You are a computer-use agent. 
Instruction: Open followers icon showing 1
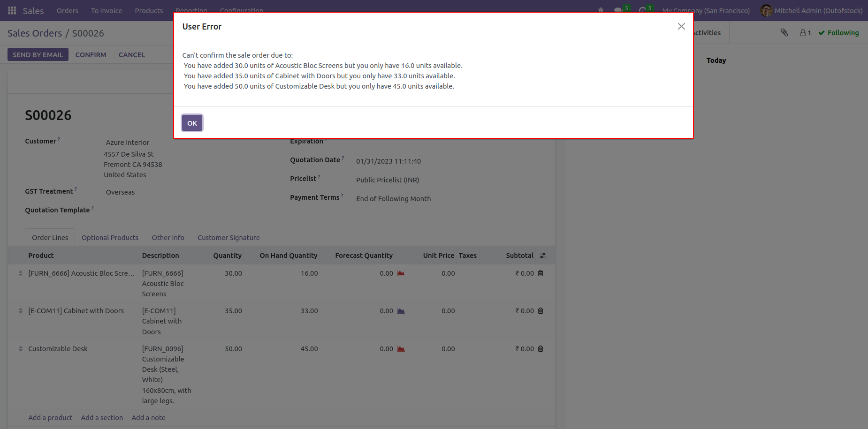[805, 32]
